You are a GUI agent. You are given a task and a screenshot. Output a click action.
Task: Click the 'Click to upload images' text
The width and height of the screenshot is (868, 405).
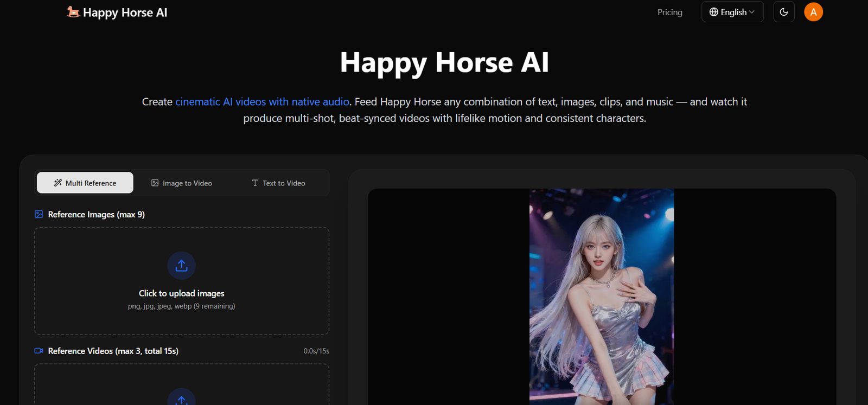point(181,293)
